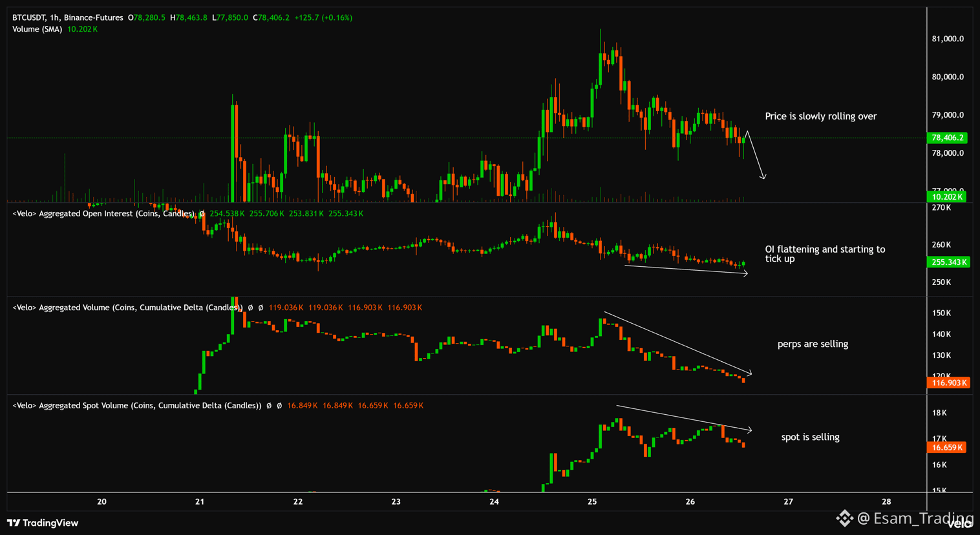The image size is (980, 535).
Task: Click the orange 16.659K axis tag
Action: [947, 448]
